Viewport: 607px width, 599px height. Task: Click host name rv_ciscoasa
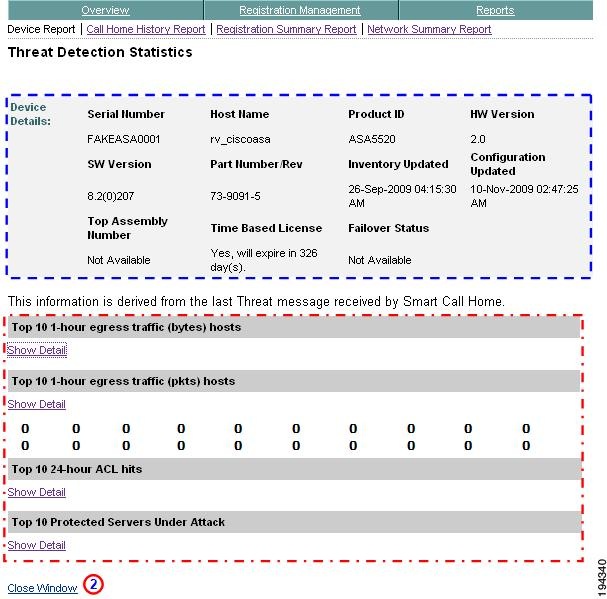coord(240,139)
